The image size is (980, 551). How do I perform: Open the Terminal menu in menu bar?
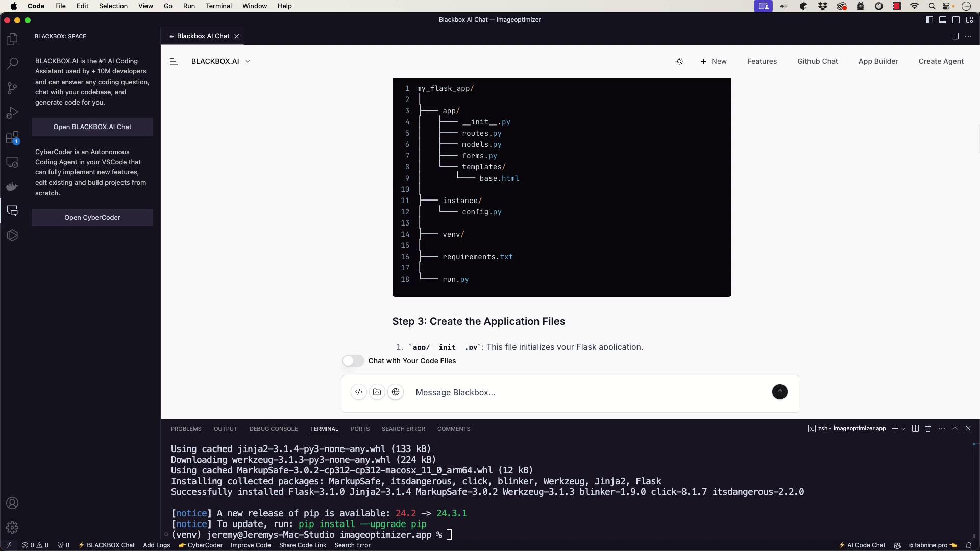click(218, 6)
